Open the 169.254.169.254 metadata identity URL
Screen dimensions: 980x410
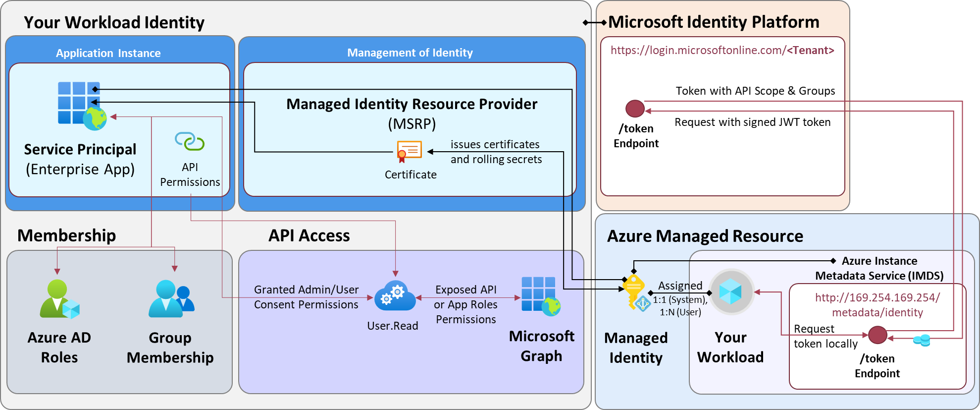pos(877,305)
